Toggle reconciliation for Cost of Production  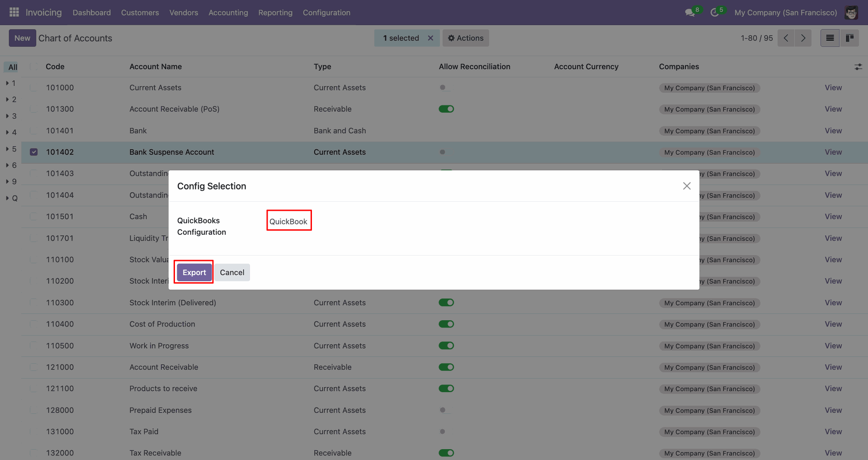(446, 324)
